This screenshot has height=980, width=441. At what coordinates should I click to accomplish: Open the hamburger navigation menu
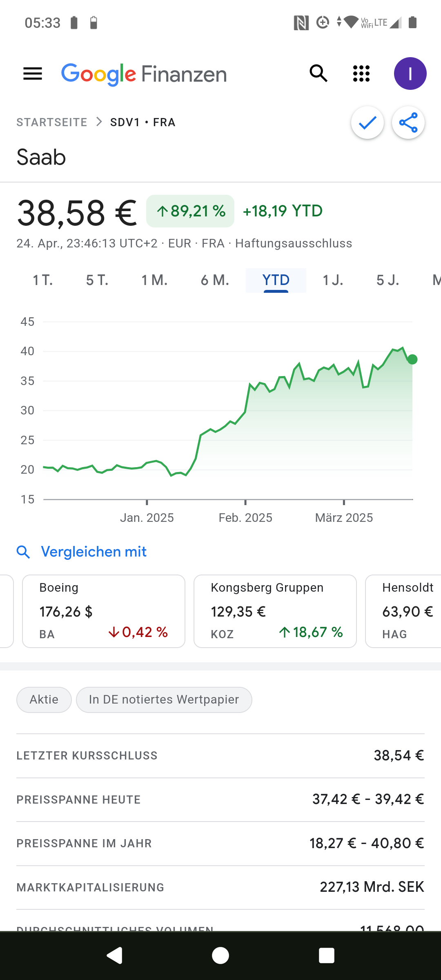click(x=33, y=74)
